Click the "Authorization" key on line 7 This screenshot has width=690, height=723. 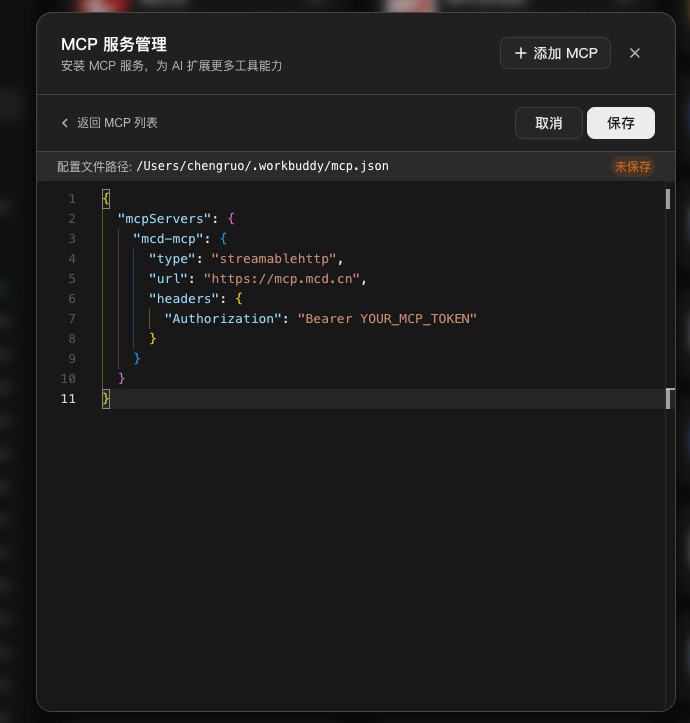click(x=223, y=319)
